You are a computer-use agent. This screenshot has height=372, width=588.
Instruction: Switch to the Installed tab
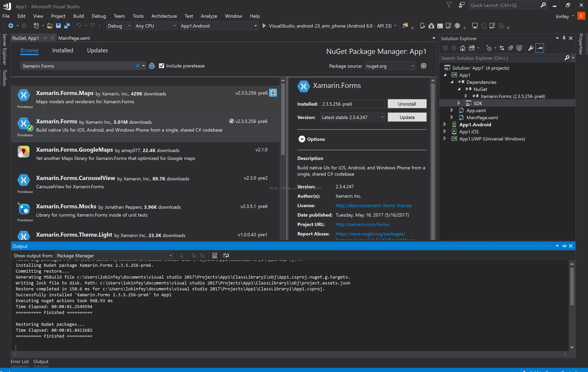tap(62, 50)
